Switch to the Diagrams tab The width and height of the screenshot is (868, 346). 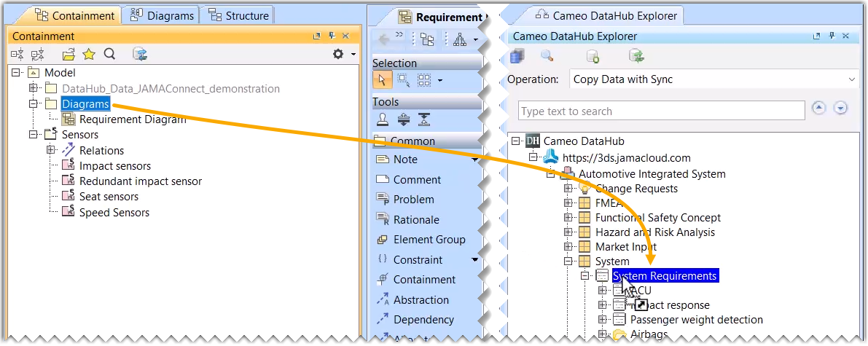[x=163, y=15]
